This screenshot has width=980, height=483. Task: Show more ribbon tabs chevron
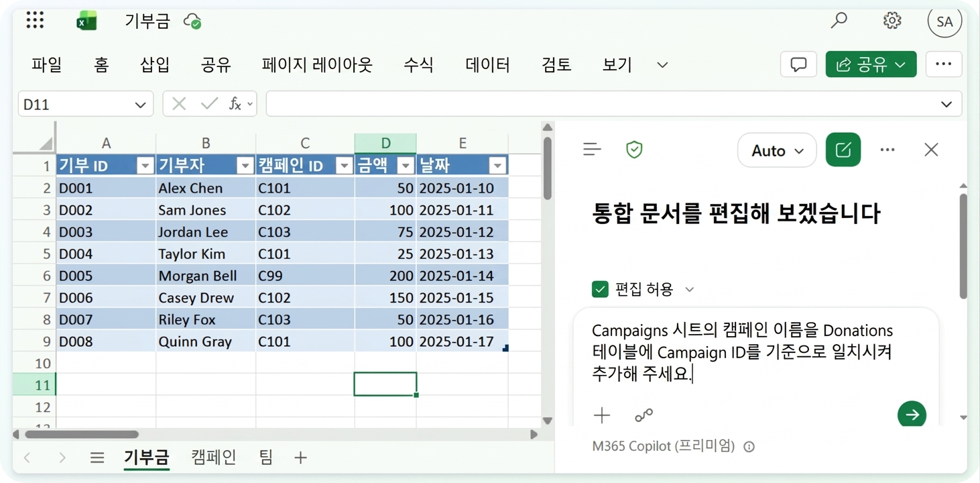pos(662,65)
